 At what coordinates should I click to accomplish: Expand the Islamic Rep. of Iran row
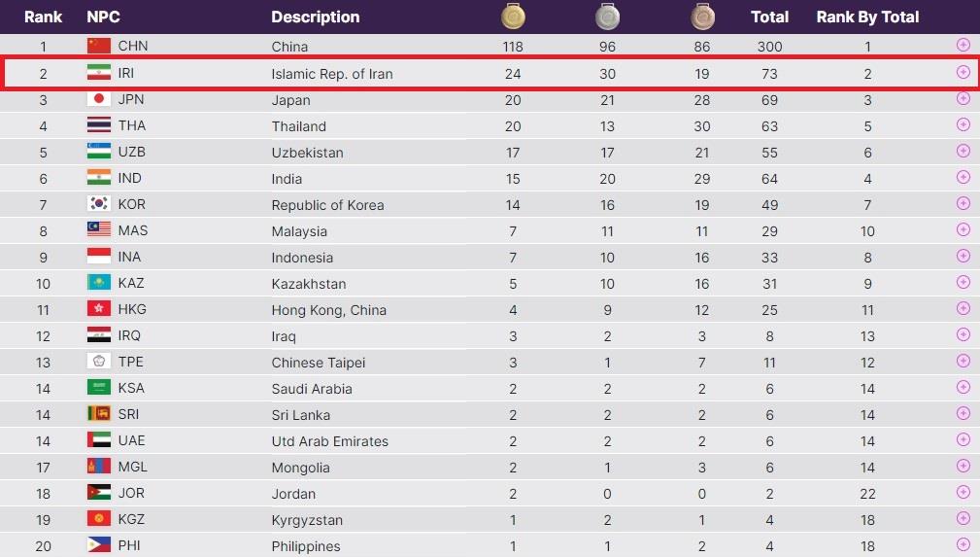963,72
